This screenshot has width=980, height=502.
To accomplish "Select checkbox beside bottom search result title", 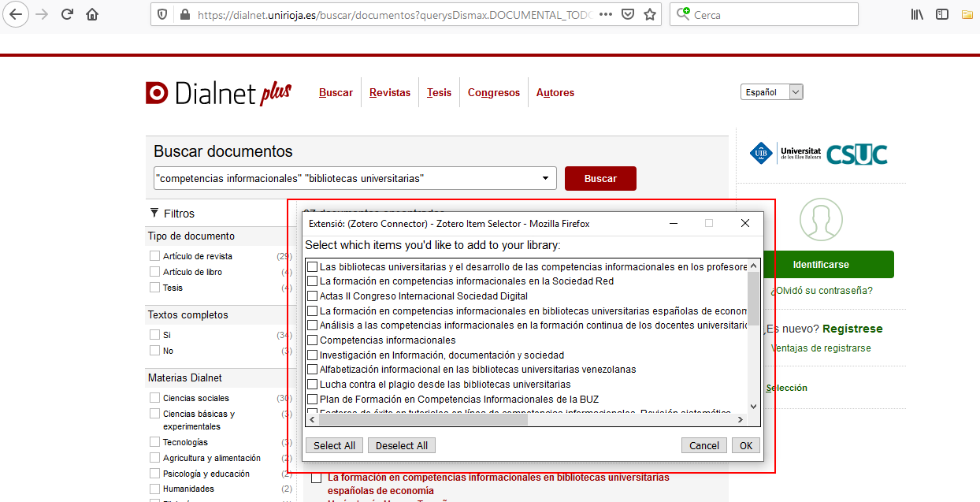I will pos(316,478).
